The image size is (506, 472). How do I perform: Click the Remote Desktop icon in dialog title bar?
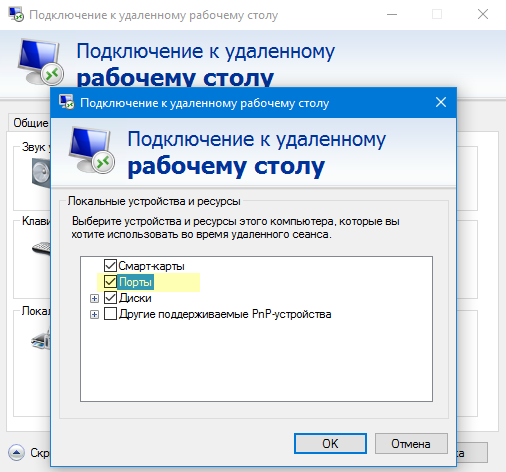pos(66,102)
